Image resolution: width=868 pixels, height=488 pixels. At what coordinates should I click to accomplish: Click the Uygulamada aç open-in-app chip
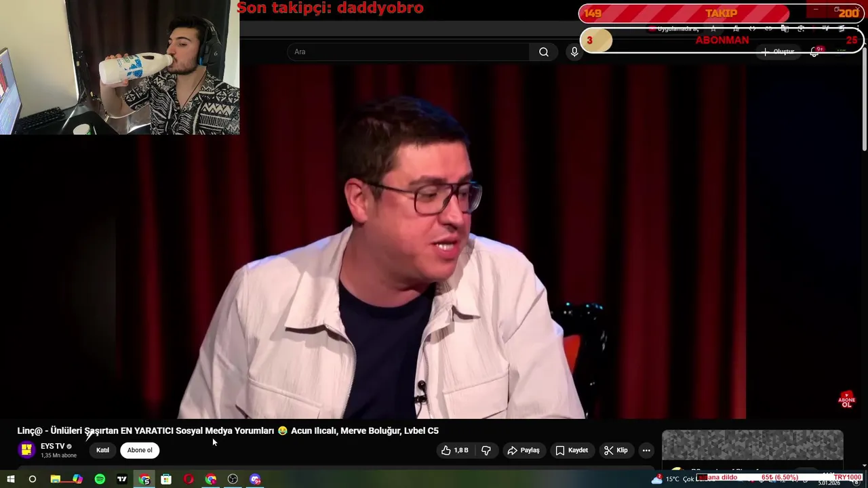(x=674, y=29)
